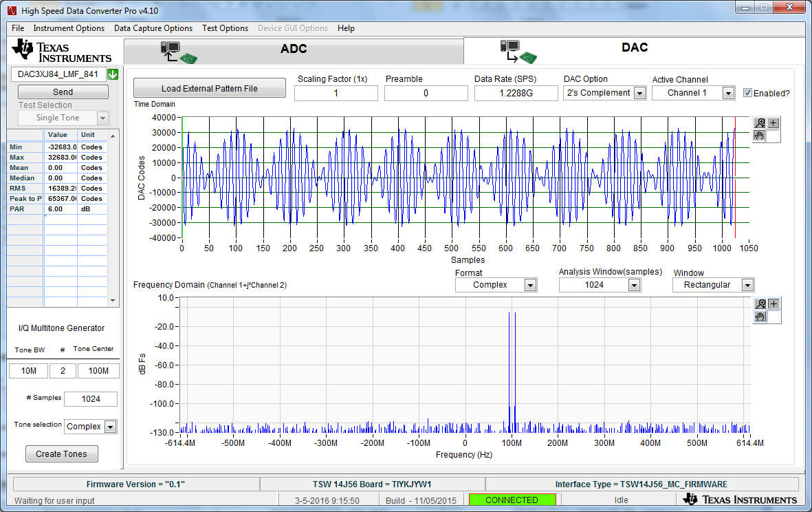The width and height of the screenshot is (812, 512).
Task: Select the cursor crosshair tool on the Frequency Domain graph
Action: click(x=773, y=303)
